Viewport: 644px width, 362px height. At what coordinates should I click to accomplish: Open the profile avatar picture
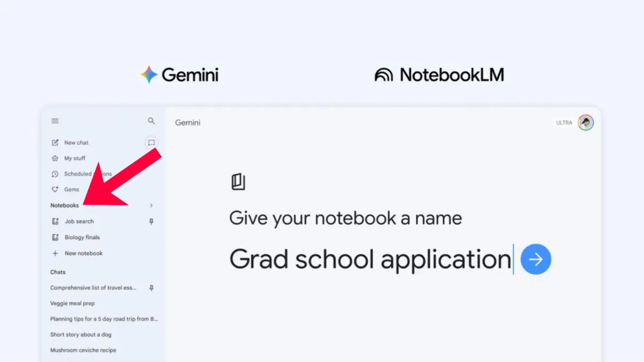pyautogui.click(x=585, y=123)
